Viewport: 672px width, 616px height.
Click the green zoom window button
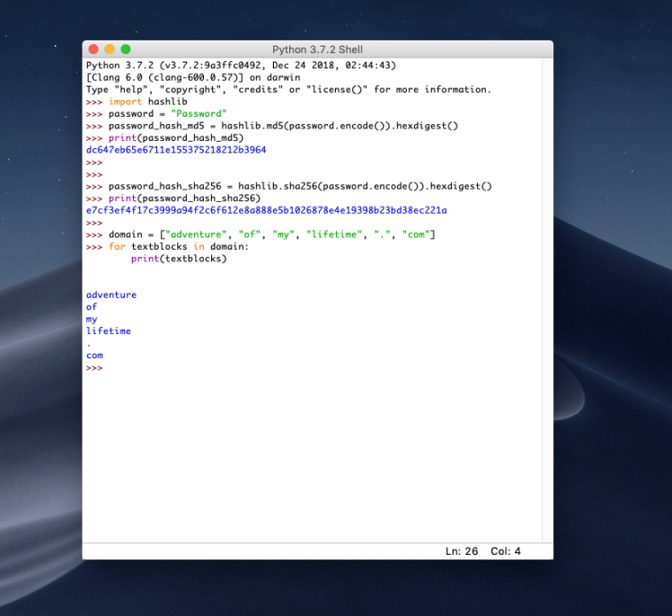click(126, 49)
